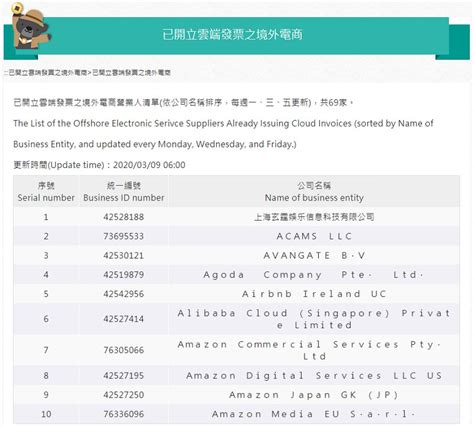Select Business ID 42542956
Image resolution: width=474 pixels, height=427 pixels.
point(124,294)
